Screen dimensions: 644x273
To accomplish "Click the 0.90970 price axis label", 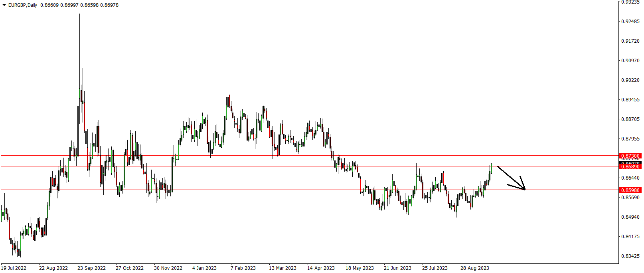I will coord(630,60).
